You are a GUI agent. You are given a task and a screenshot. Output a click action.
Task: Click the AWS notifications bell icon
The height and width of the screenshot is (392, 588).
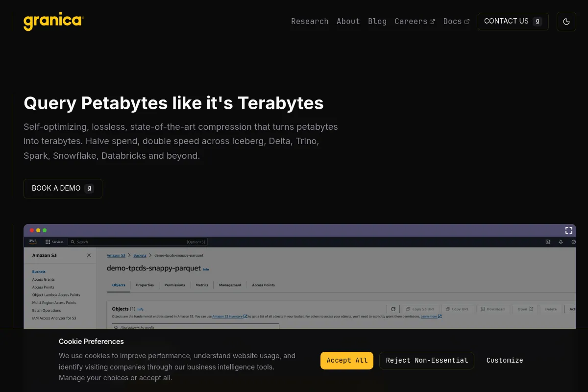561,242
